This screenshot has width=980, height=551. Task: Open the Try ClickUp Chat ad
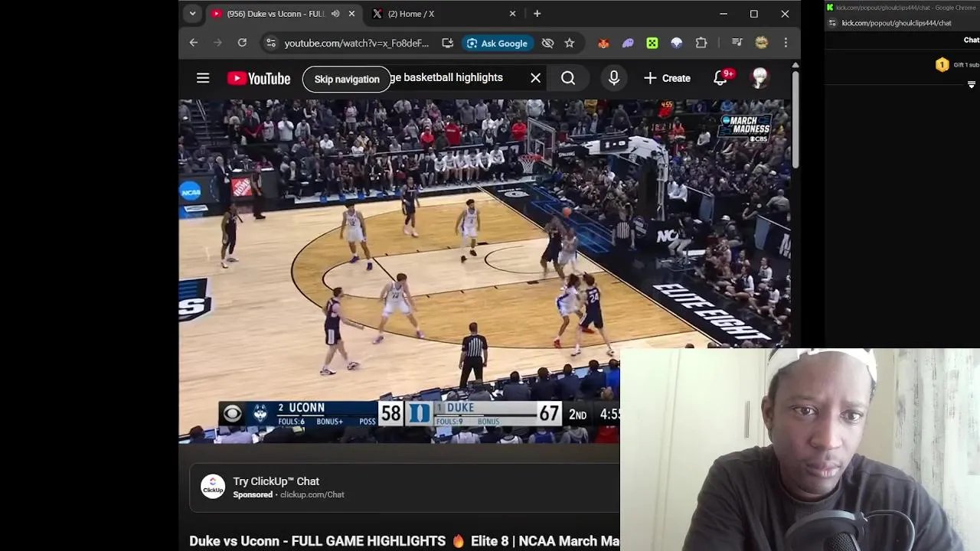coord(276,481)
